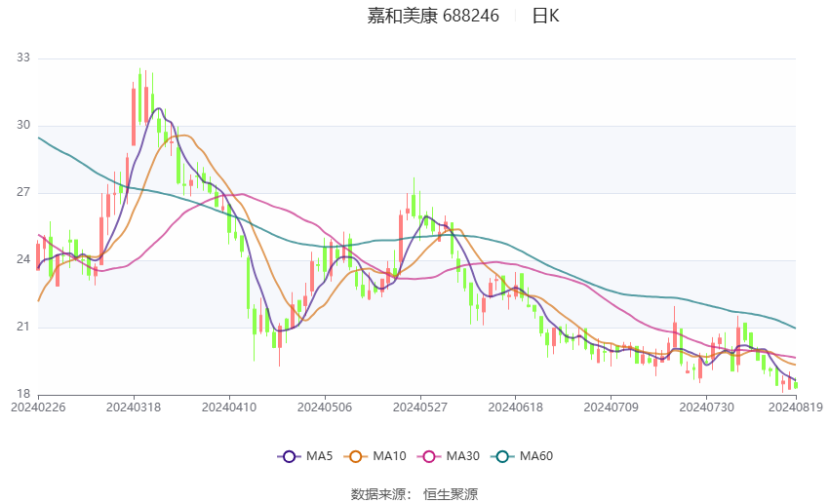Toggle the MA10 legend series
The width and height of the screenshot is (829, 504).
click(375, 456)
